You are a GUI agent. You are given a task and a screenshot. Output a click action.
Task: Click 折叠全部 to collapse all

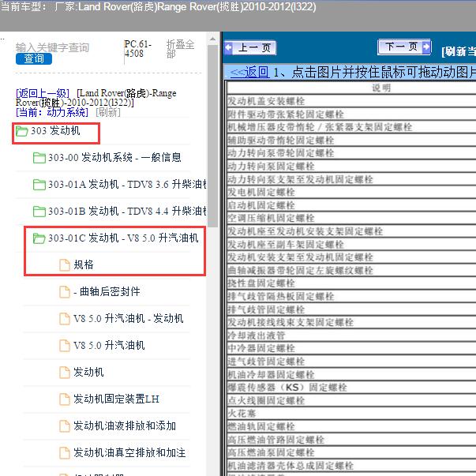(x=180, y=49)
